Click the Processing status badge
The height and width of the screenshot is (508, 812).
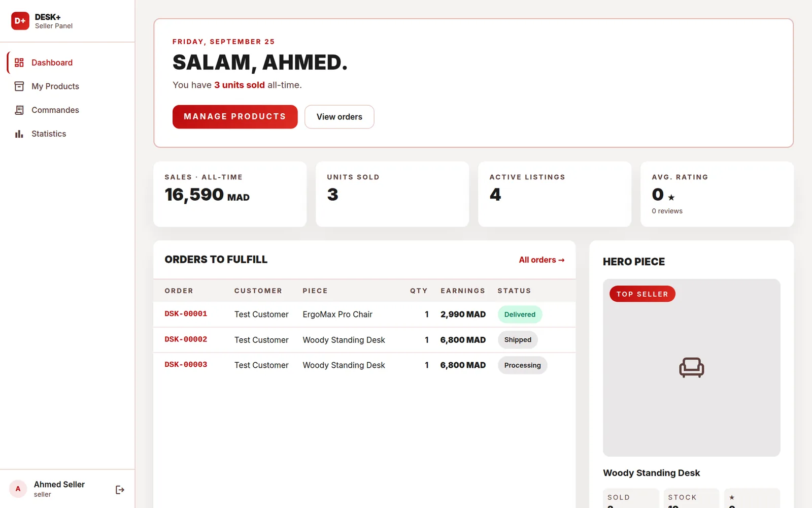point(522,365)
